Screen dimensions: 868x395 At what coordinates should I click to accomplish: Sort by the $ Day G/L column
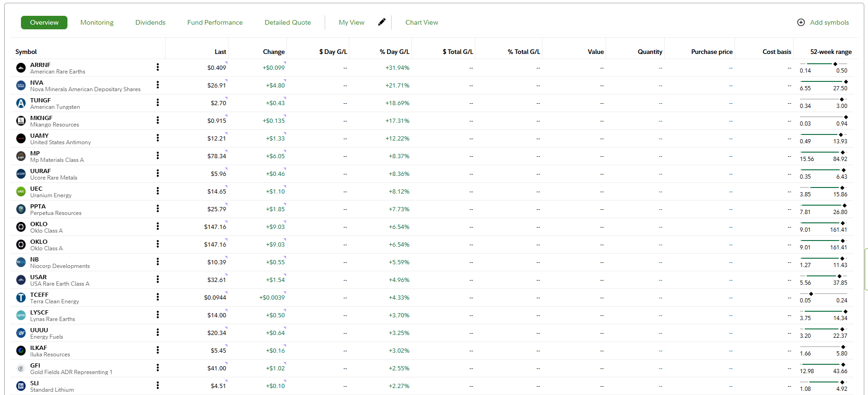tap(333, 52)
